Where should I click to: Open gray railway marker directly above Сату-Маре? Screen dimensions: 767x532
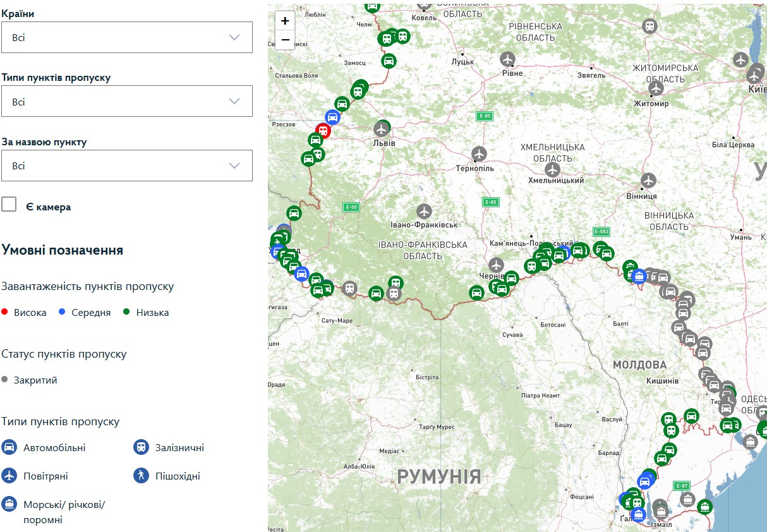click(349, 288)
